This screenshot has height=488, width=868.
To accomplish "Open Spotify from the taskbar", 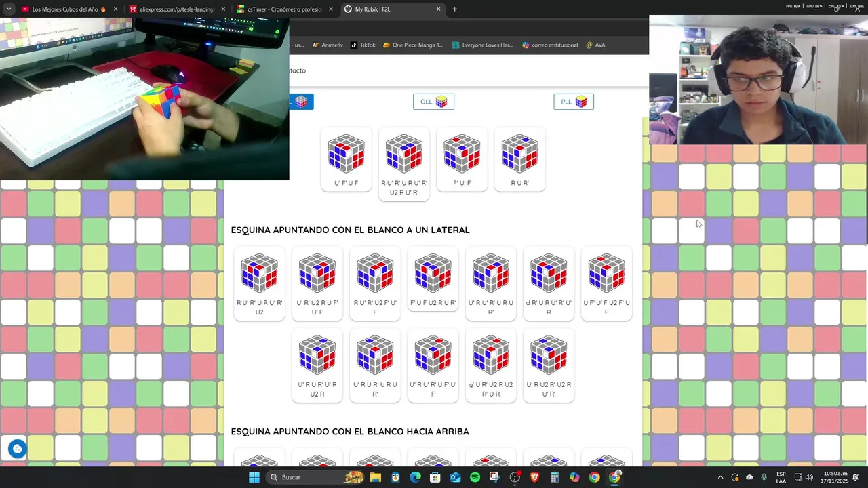I will tap(475, 477).
